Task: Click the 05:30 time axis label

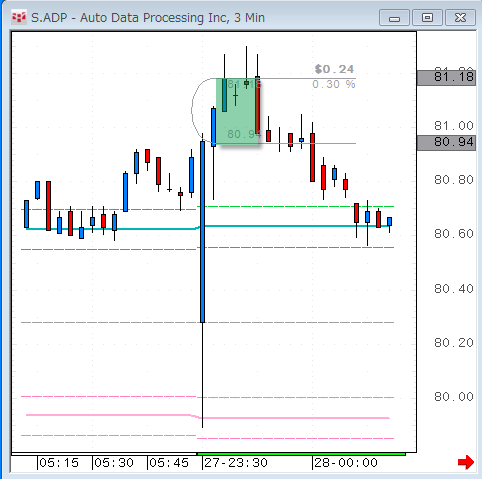Action: 114,463
